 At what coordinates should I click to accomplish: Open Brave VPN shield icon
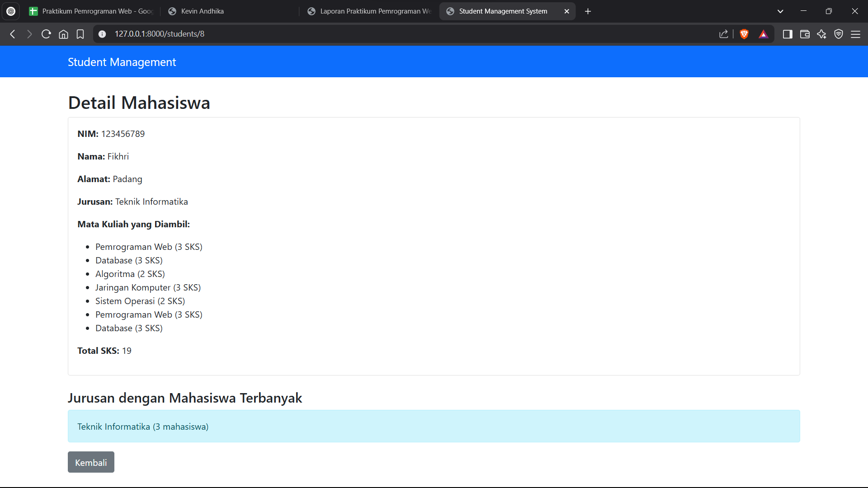pos(839,34)
